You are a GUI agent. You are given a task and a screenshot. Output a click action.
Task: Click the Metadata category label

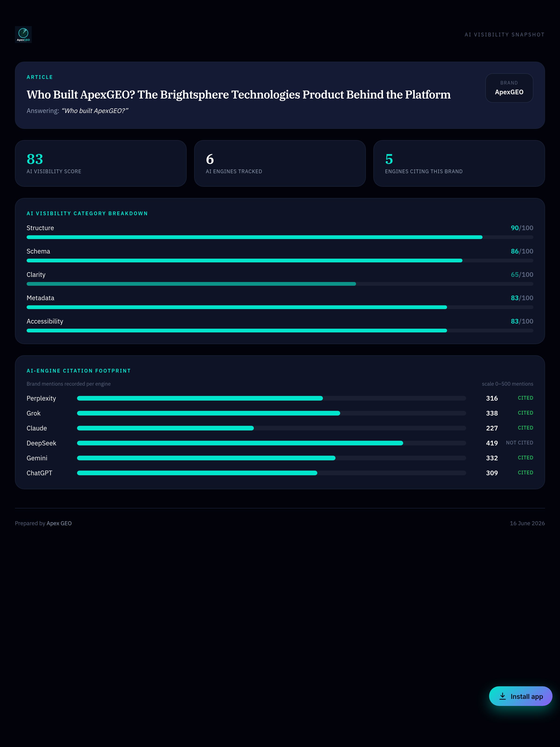[41, 298]
